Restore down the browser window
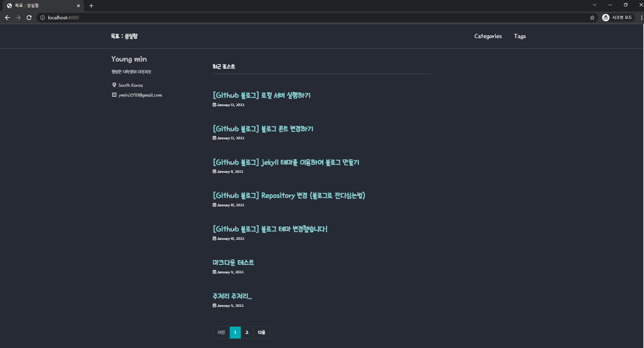The image size is (644, 348). (626, 5)
